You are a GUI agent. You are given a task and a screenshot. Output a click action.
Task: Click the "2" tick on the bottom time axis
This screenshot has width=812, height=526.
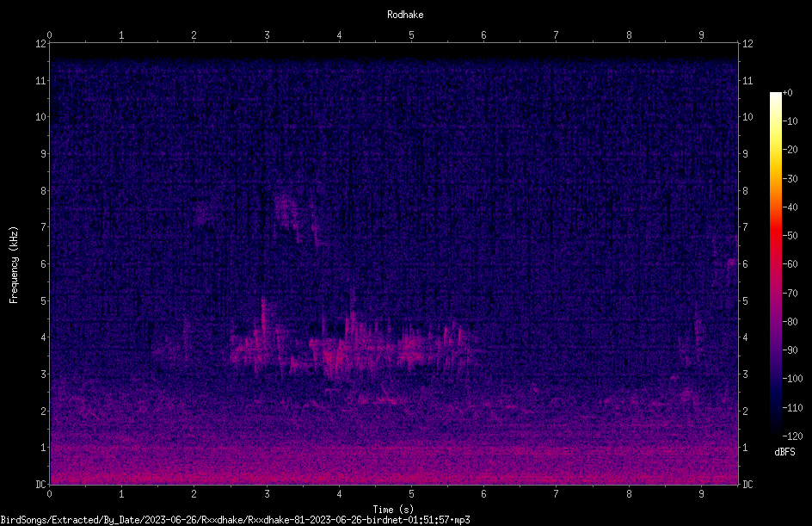click(194, 494)
